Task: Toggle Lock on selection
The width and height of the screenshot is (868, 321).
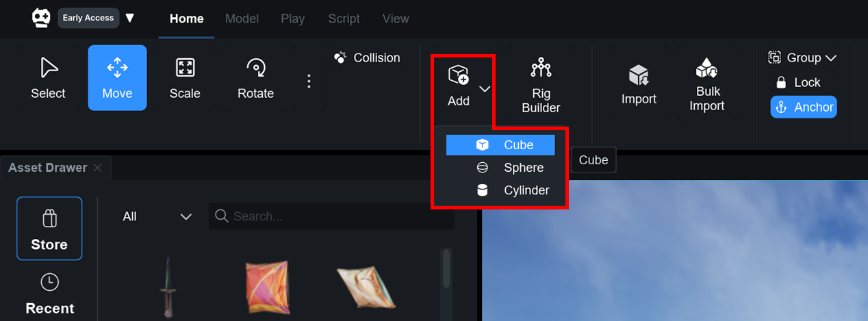Action: click(797, 83)
